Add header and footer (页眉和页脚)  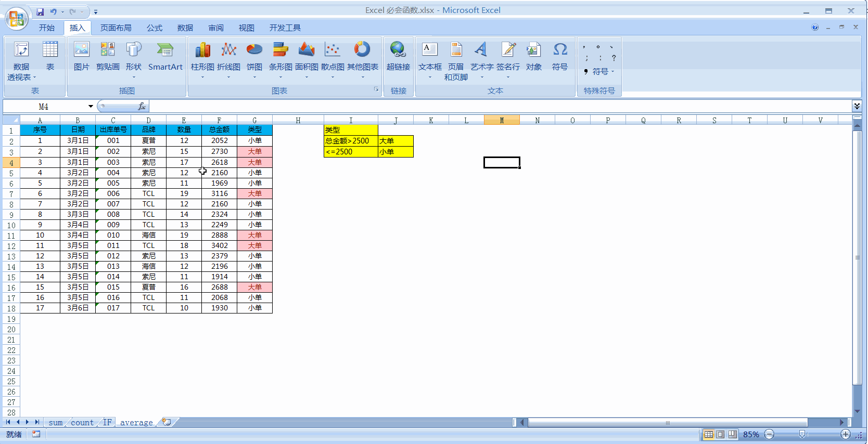(456, 61)
